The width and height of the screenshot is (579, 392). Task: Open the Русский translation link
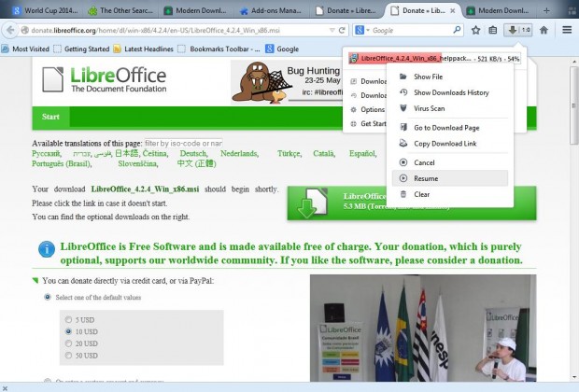[x=47, y=154]
